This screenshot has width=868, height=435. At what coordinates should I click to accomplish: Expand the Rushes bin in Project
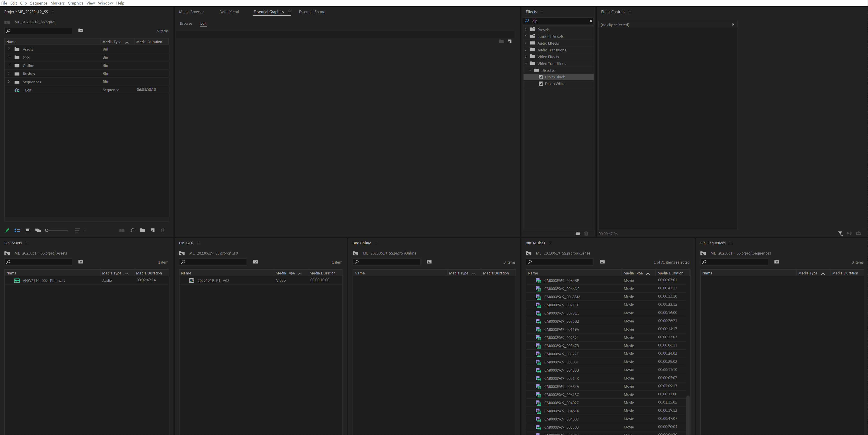(x=9, y=74)
